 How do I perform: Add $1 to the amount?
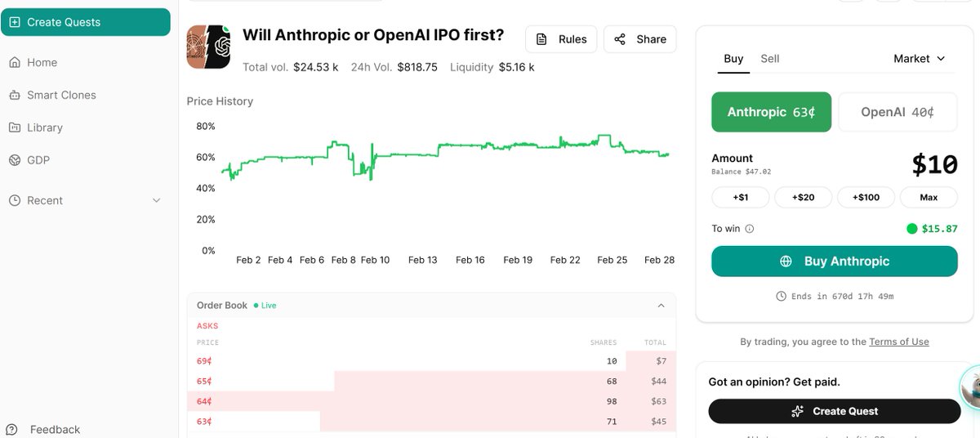(x=740, y=197)
